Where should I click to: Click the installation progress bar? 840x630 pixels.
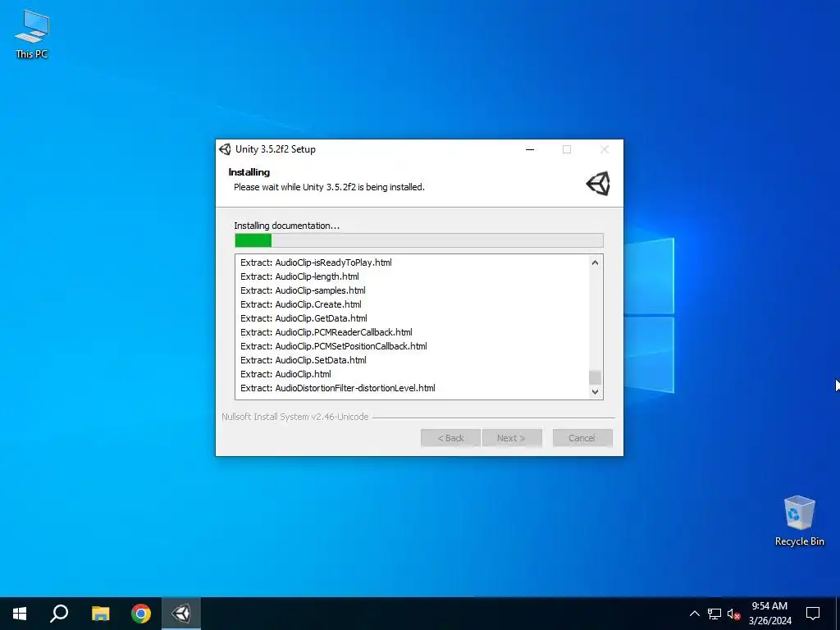coord(419,240)
